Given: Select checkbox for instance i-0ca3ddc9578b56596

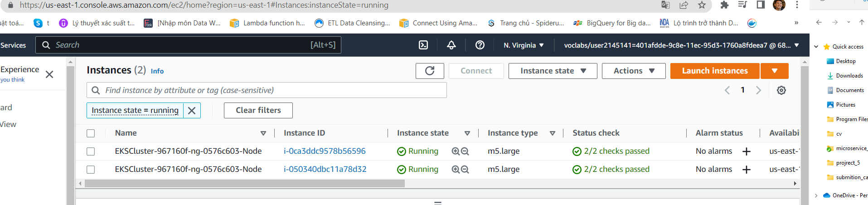Looking at the screenshot, I should (91, 151).
